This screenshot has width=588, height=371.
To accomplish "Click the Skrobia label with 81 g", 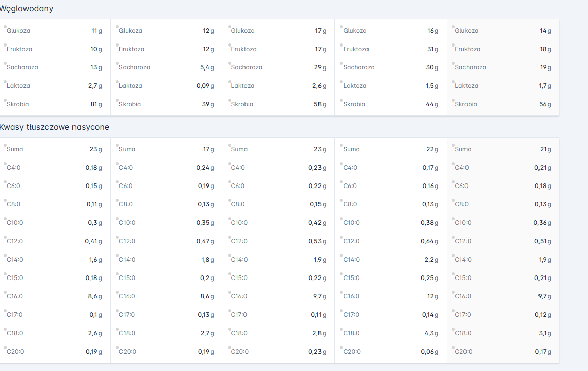I will 18,104.
